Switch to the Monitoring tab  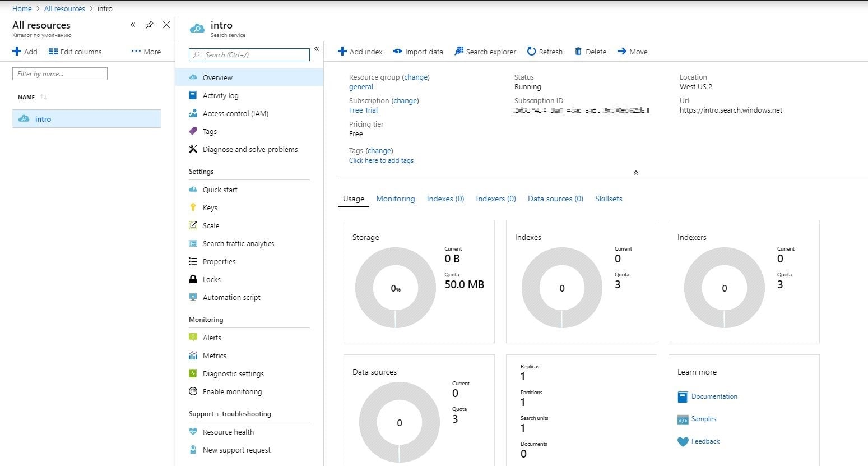(396, 199)
